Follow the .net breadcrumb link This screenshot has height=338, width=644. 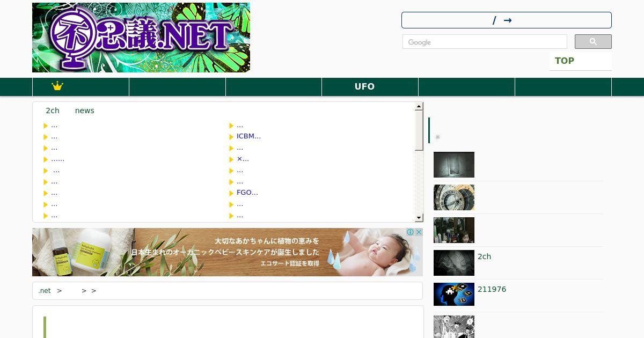pyautogui.click(x=45, y=291)
